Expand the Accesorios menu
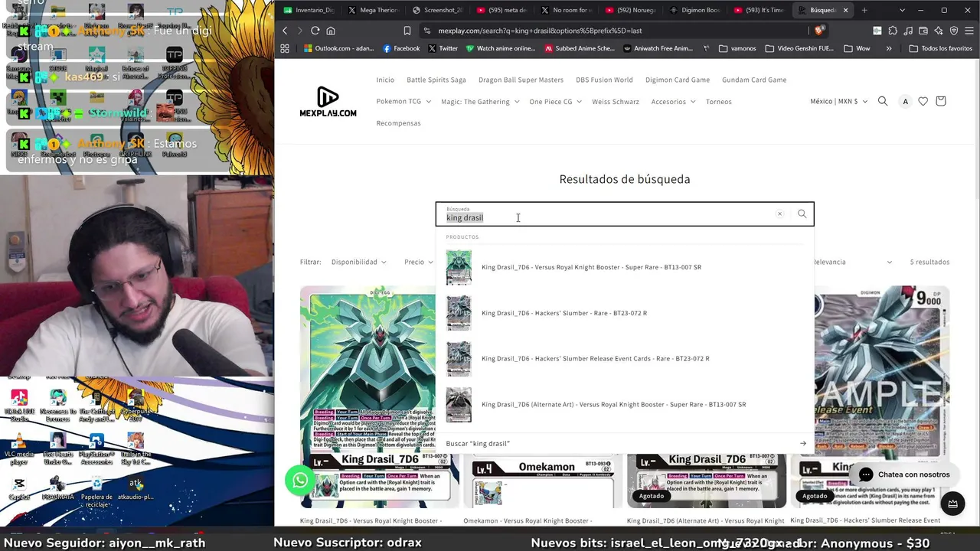The height and width of the screenshot is (551, 980). (x=673, y=101)
